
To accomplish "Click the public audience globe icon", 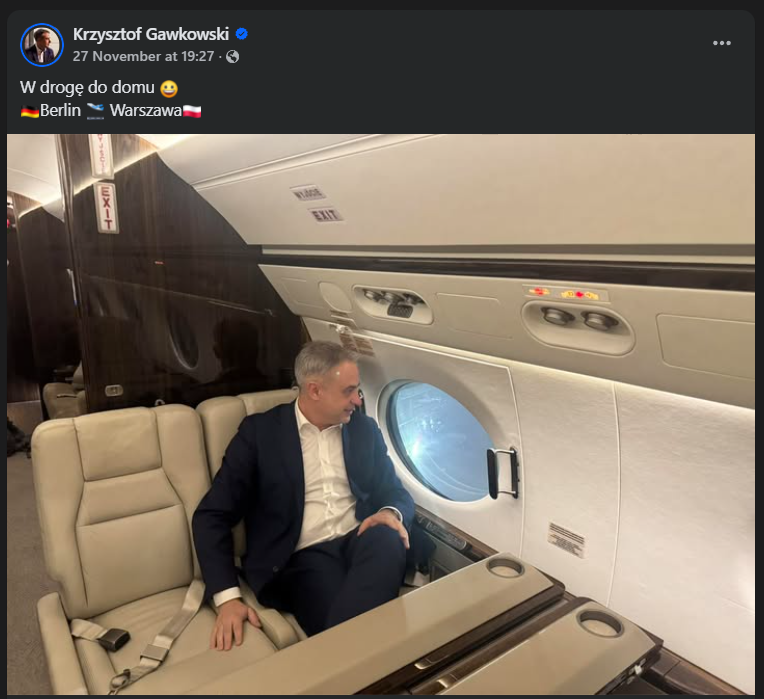I will [233, 56].
